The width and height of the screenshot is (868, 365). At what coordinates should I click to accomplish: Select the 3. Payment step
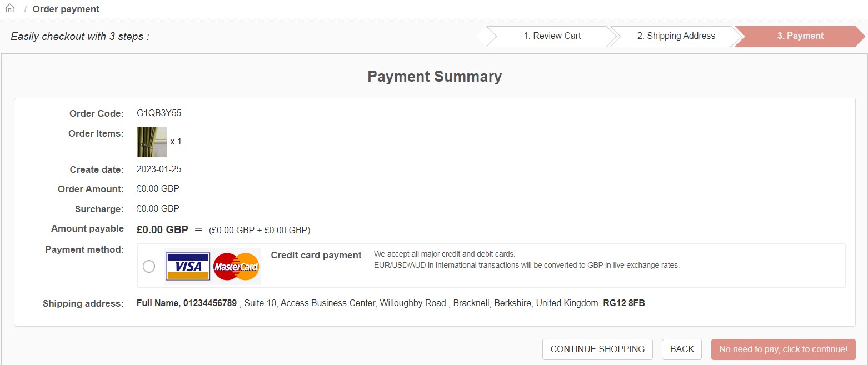tap(800, 36)
